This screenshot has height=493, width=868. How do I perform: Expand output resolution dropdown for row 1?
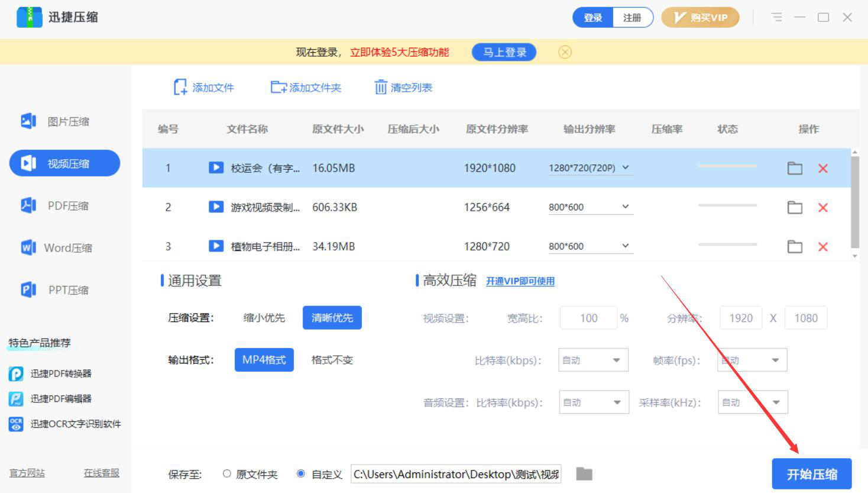pyautogui.click(x=626, y=168)
